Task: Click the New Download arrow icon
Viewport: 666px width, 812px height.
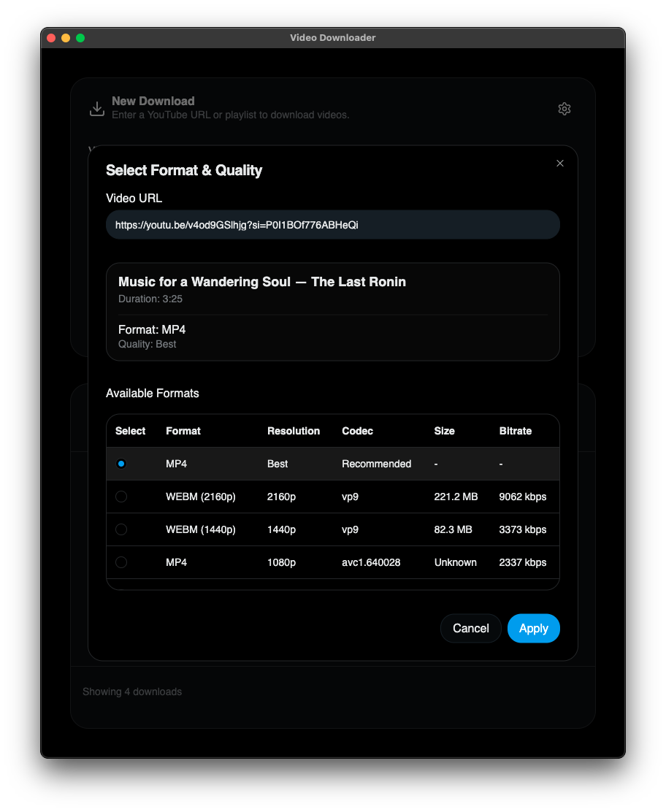Action: pos(96,109)
